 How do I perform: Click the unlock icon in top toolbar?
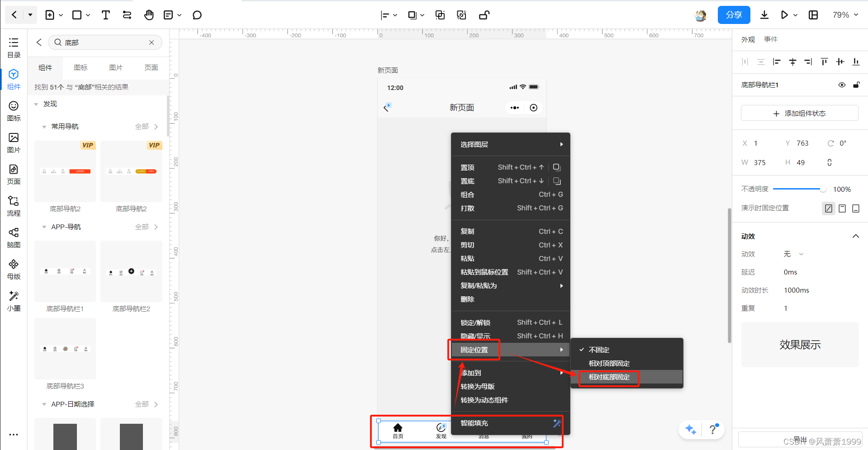(484, 15)
